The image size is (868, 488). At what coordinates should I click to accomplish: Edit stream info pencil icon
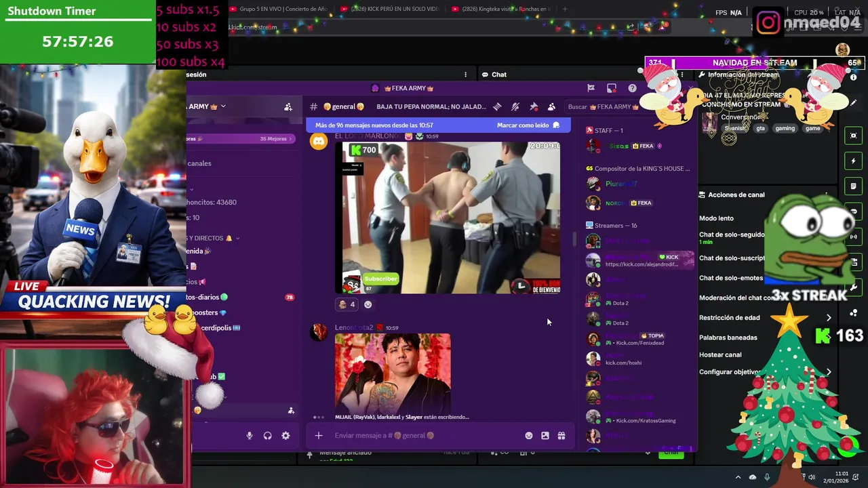tap(854, 103)
